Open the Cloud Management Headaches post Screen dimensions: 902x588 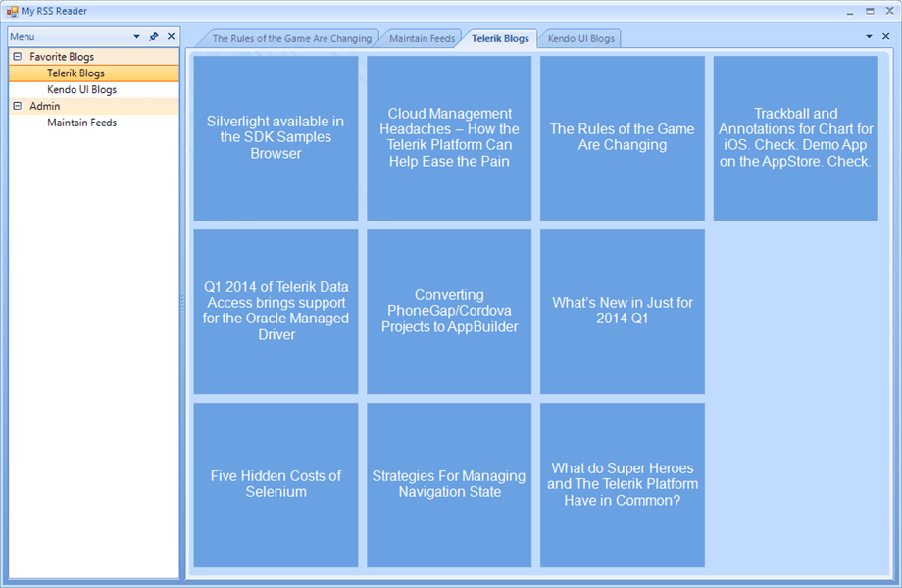449,137
